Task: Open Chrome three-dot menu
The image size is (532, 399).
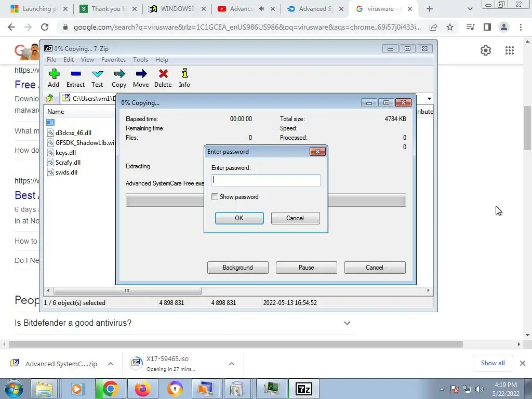Action: click(x=521, y=27)
